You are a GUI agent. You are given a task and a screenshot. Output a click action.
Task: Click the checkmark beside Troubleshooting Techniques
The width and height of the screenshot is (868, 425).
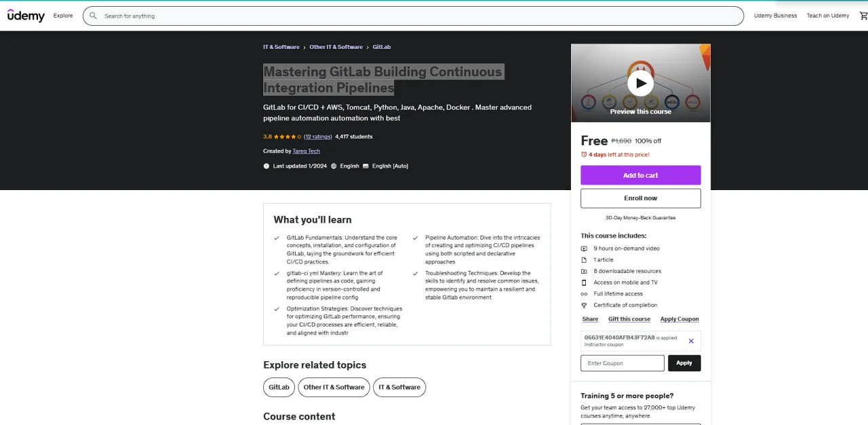415,273
